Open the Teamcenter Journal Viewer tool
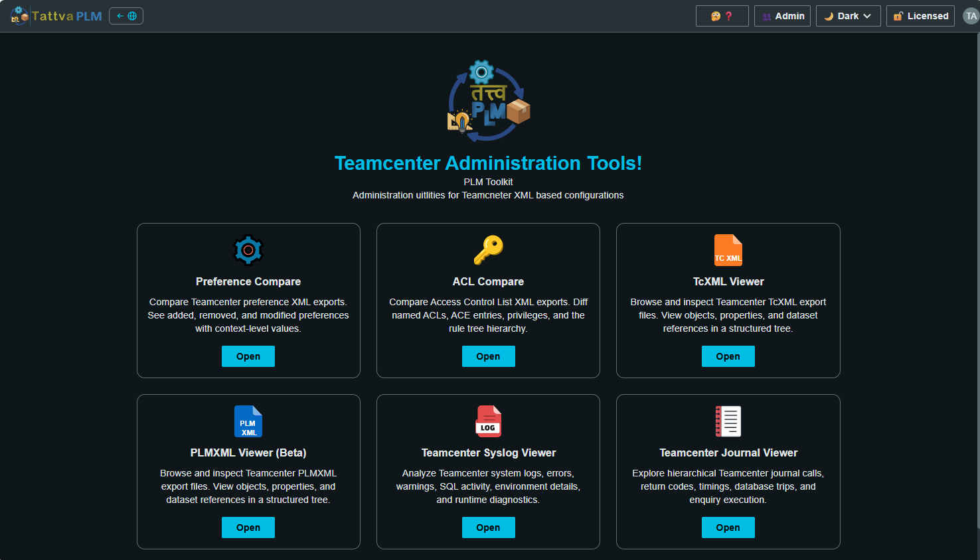Image resolution: width=980 pixels, height=560 pixels. (728, 527)
